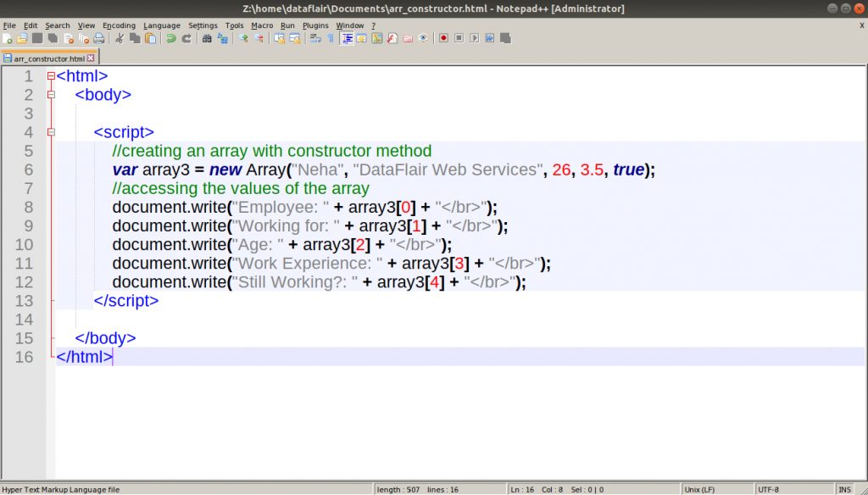This screenshot has height=495, width=868.
Task: Place cursor on "</script>" closing tag
Action: click(126, 301)
